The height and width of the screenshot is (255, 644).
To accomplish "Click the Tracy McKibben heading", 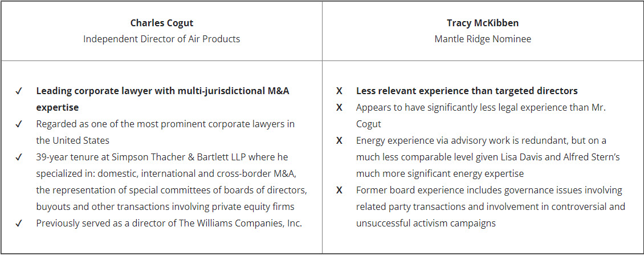I will tap(483, 23).
